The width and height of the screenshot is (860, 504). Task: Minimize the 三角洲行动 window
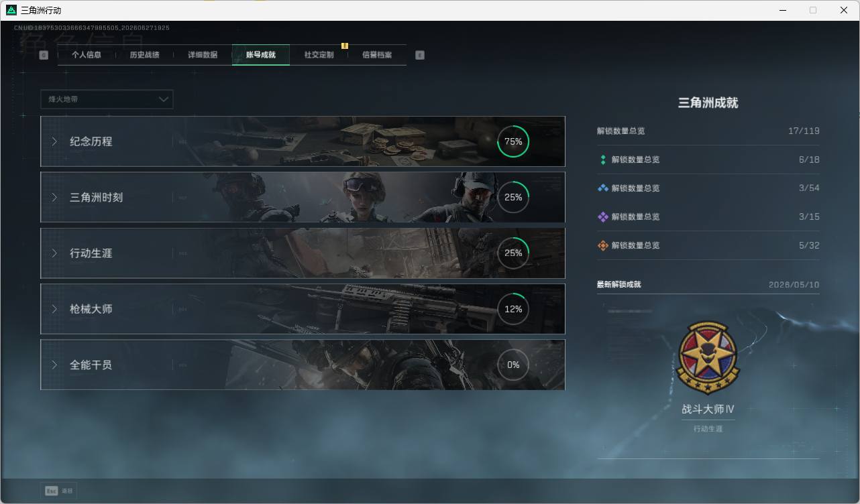click(782, 10)
